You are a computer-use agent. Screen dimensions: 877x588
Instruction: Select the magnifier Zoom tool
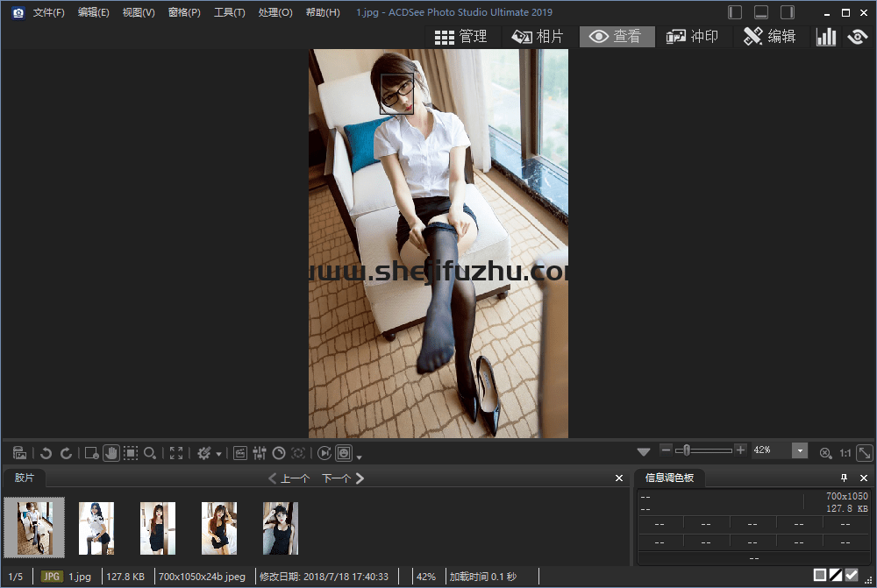[150, 453]
